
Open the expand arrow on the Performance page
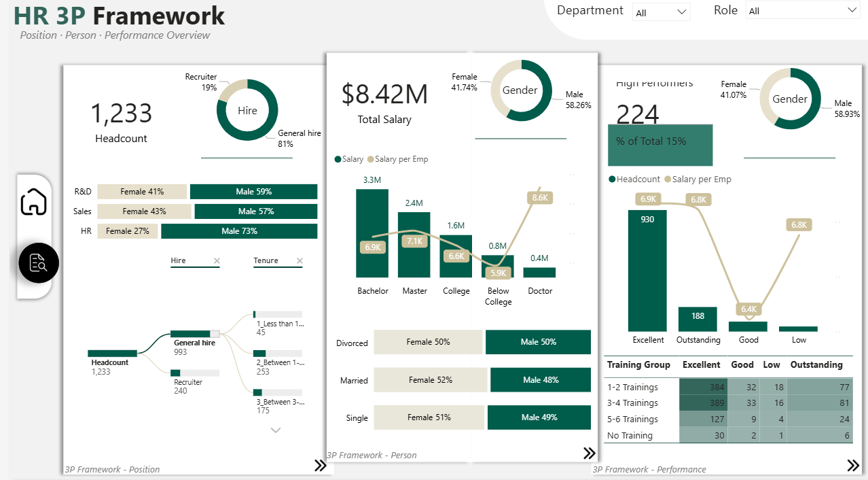(854, 466)
